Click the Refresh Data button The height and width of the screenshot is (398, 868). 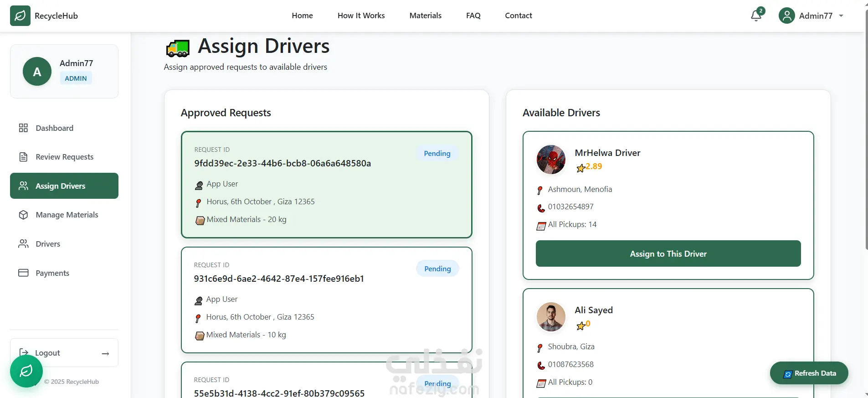coord(809,373)
